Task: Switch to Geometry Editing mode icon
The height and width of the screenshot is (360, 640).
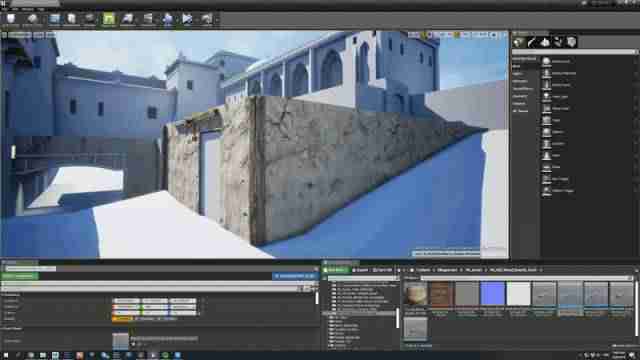Action: click(572, 42)
